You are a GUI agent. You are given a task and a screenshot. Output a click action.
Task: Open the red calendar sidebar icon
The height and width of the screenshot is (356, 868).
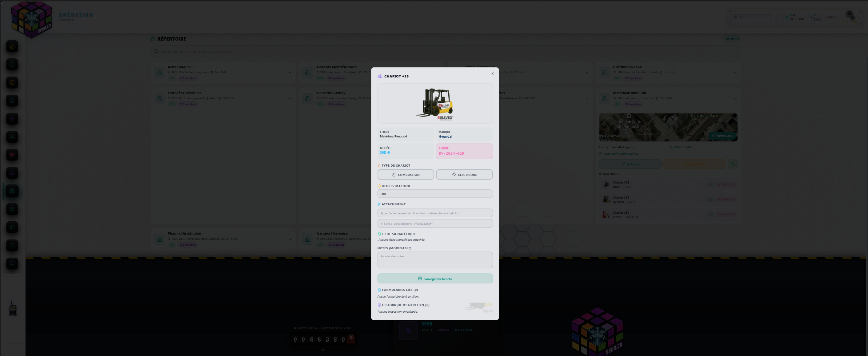(x=12, y=155)
